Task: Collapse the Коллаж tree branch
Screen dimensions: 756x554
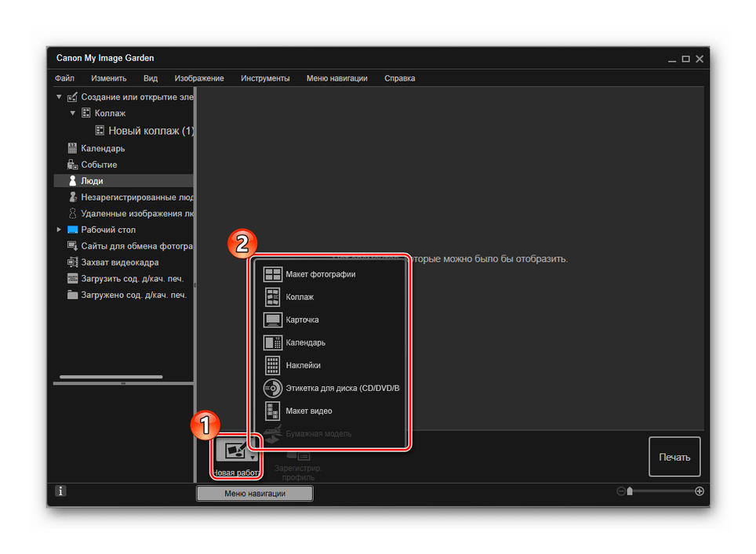Action: point(72,114)
